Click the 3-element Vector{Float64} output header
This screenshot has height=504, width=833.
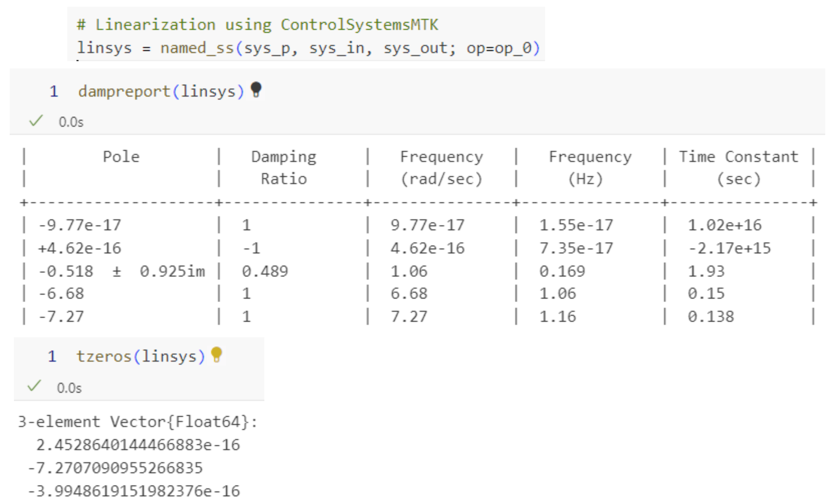[x=138, y=422]
